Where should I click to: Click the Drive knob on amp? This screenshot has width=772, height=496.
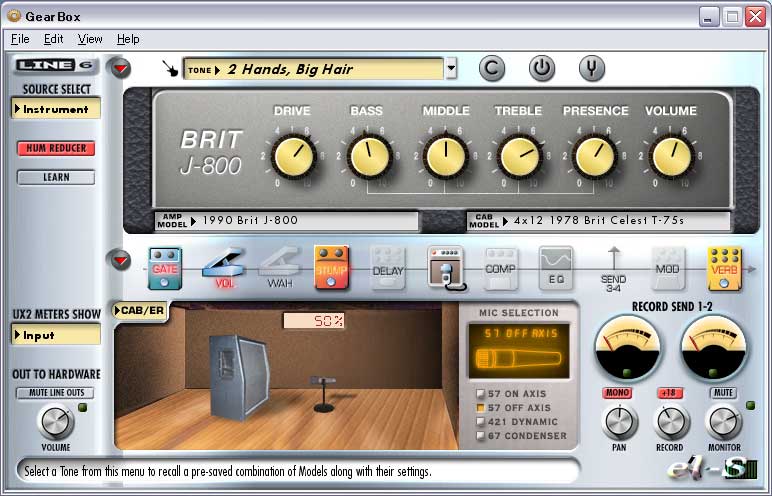[x=292, y=157]
